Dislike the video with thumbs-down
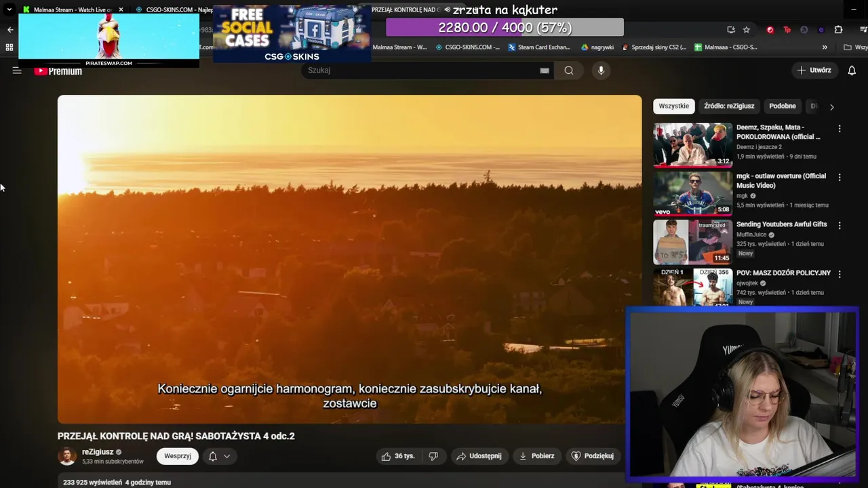 pos(433,456)
